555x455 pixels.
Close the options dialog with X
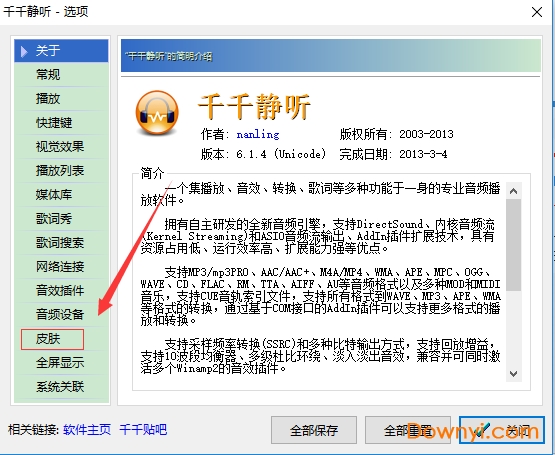537,12
